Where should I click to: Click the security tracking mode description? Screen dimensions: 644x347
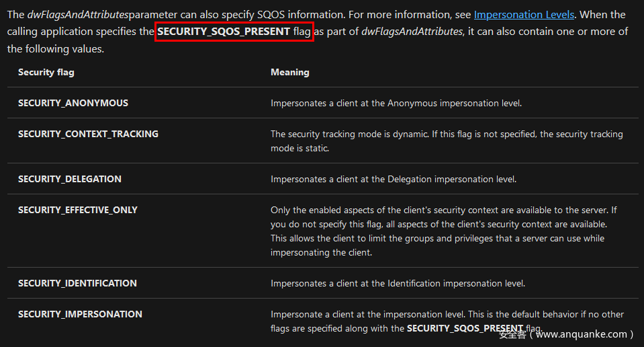point(446,141)
